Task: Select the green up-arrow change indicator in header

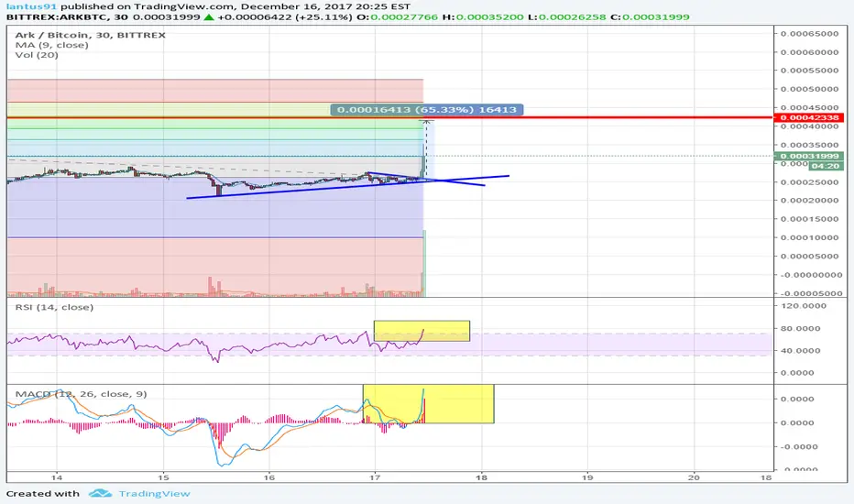Action: click(x=209, y=17)
